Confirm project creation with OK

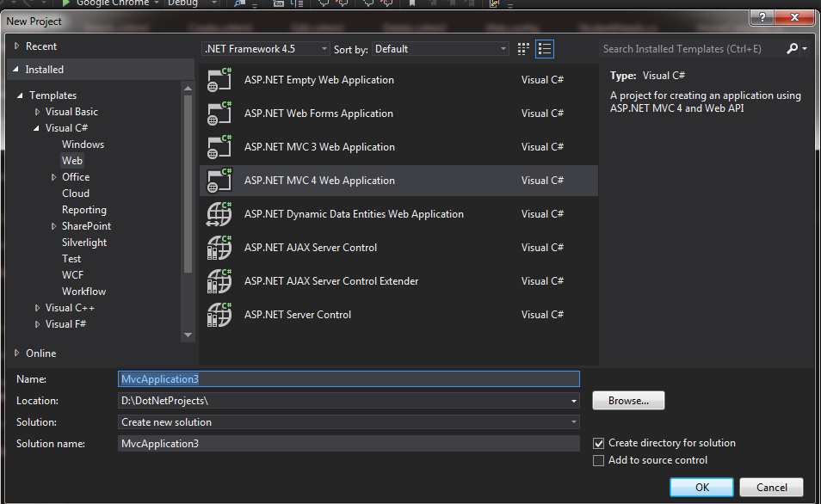[x=701, y=487]
